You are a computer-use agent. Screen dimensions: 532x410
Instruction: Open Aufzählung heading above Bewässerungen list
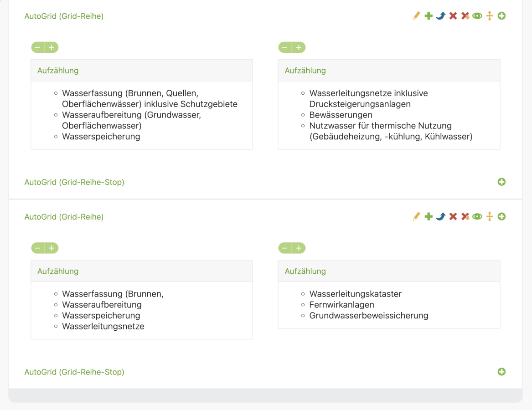pos(305,71)
